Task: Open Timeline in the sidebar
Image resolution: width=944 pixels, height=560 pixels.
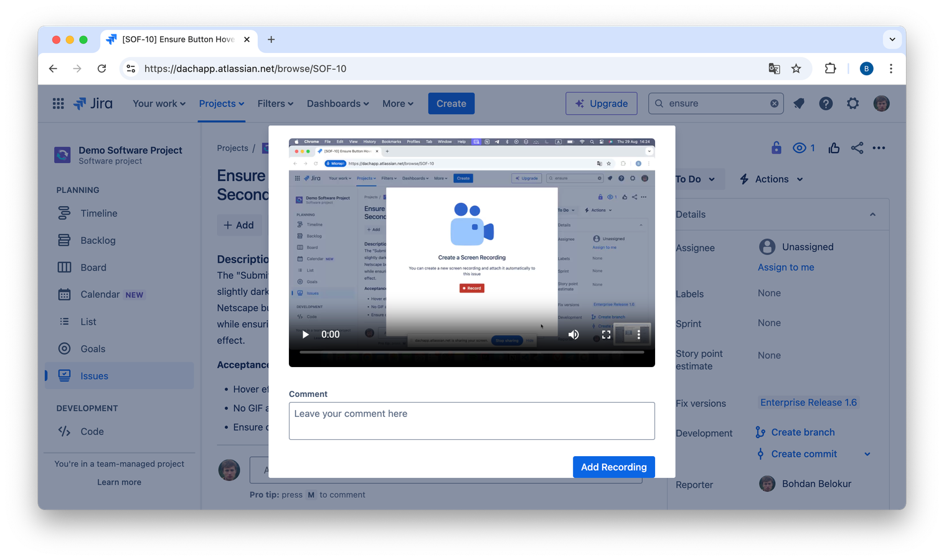Action: tap(119, 213)
